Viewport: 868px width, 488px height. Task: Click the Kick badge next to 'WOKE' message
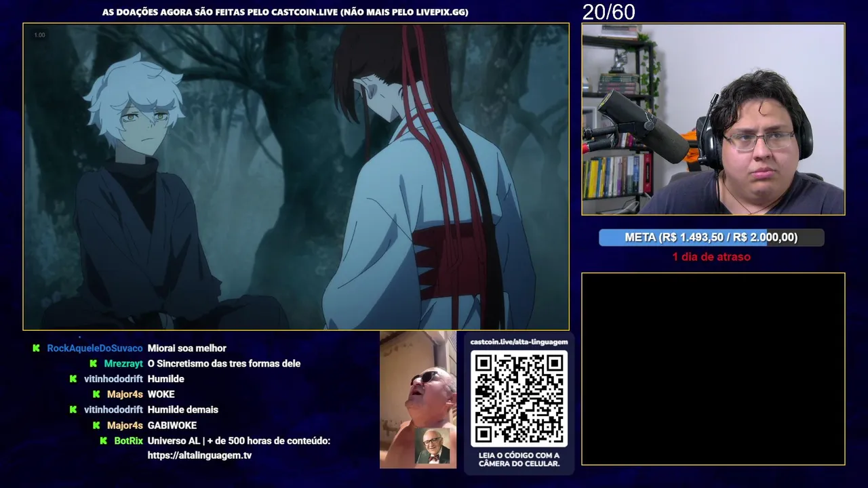coord(96,394)
